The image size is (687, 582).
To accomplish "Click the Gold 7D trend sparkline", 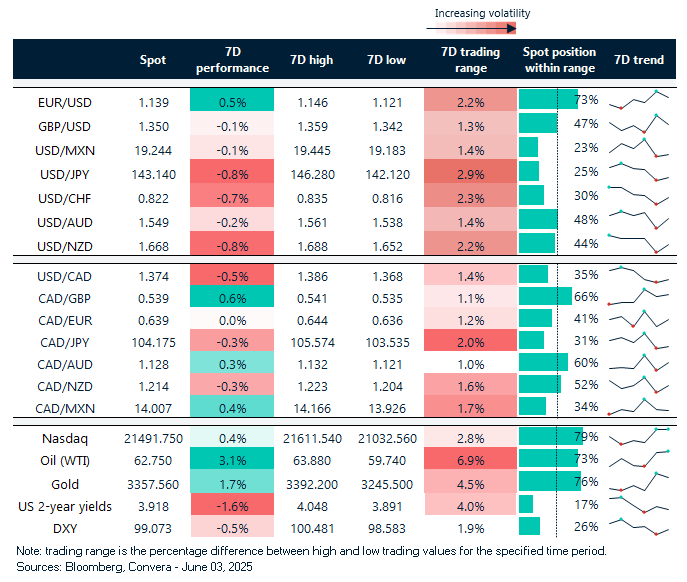I will [x=638, y=482].
